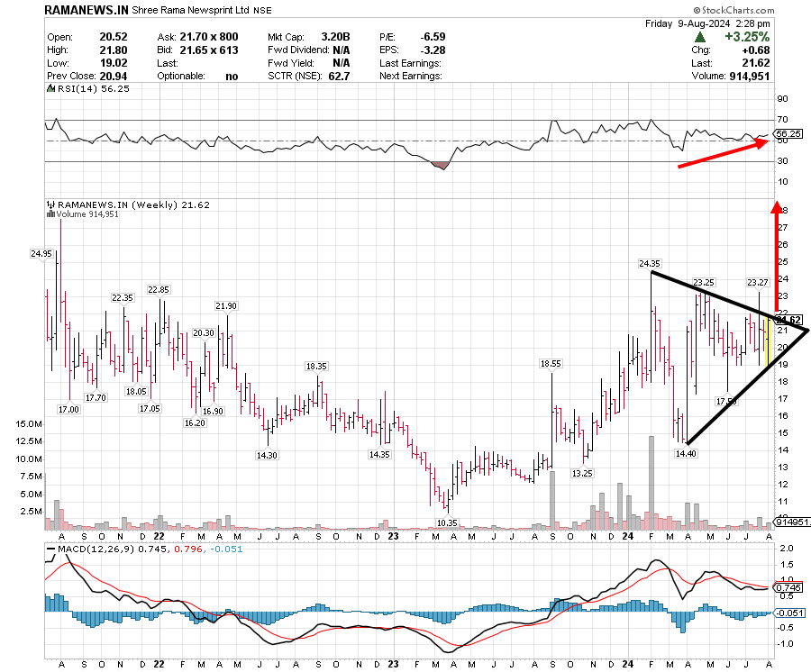Viewport: 811px width, 672px height.
Task: Click the 18.35 high price label
Action: (x=316, y=366)
